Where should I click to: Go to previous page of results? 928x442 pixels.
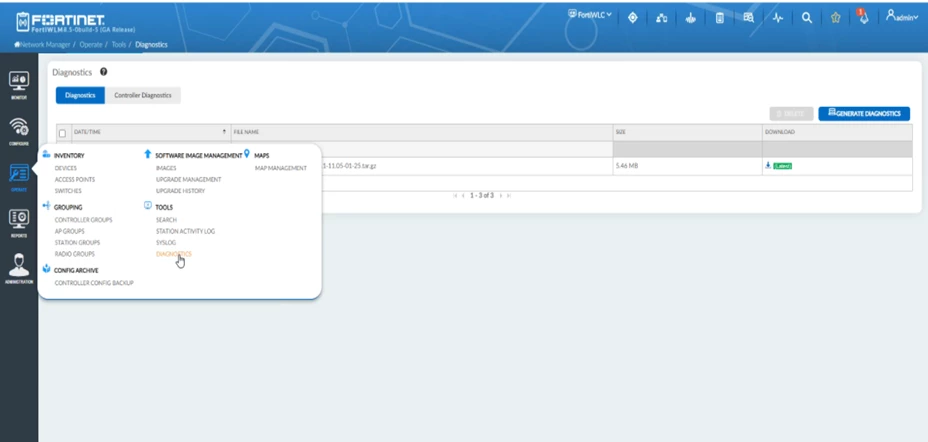[463, 195]
